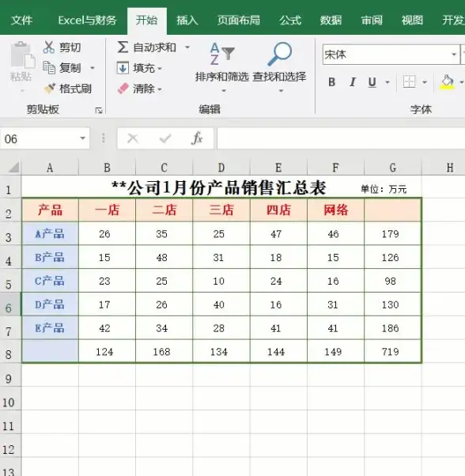Screen dimensions: 465x476
Task: Select cell with value 168
Action: [164, 352]
